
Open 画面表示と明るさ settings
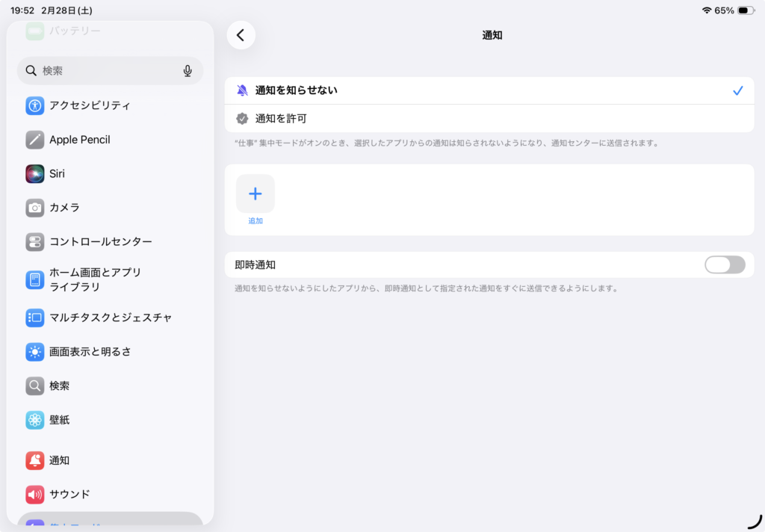(90, 352)
